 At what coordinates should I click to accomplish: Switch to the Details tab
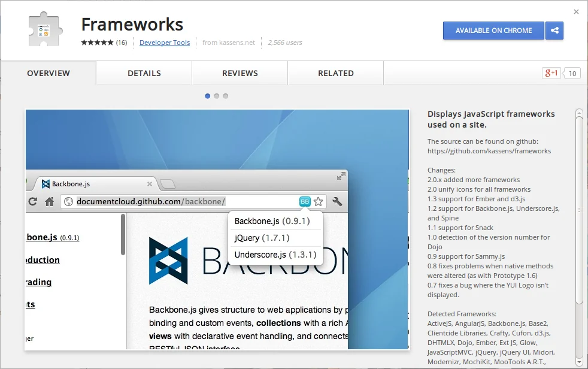point(144,73)
